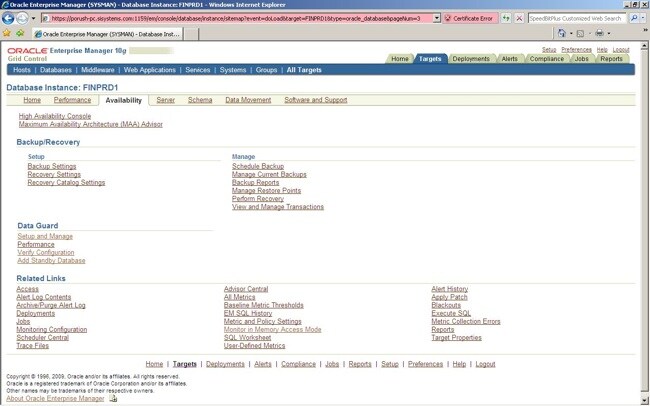Click the Execute SQL link
Viewport: 650px width, 406px height.
[x=451, y=313]
